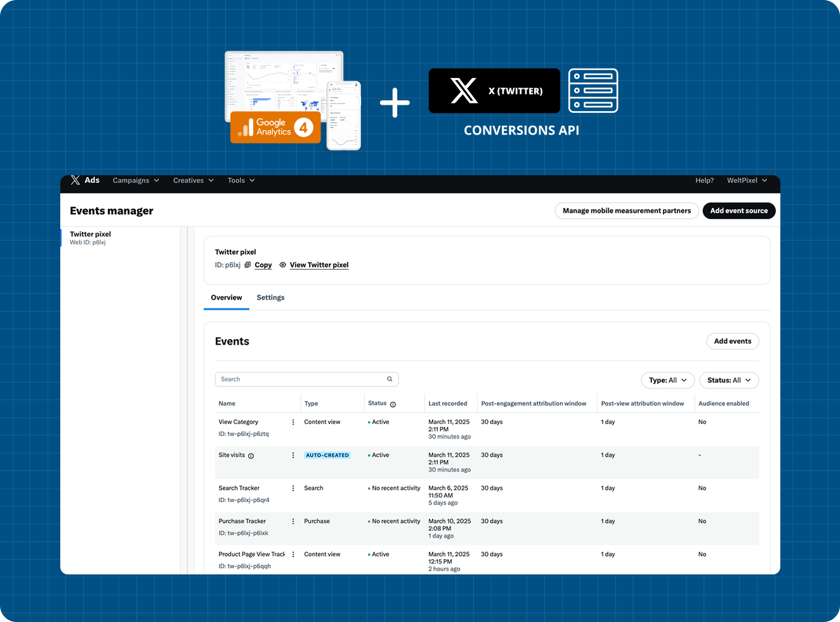Expand the WeltPixel account dropdown
Viewport: 840px width, 622px height.
(747, 180)
